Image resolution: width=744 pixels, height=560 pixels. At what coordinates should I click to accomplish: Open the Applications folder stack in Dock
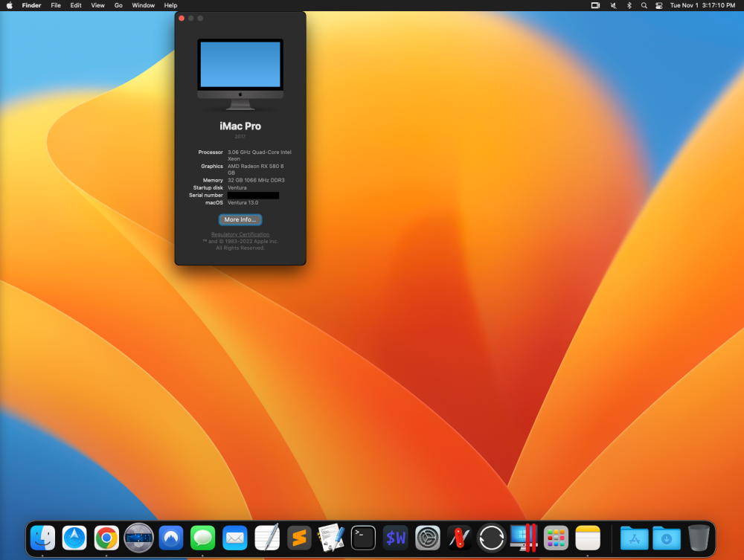pos(635,538)
